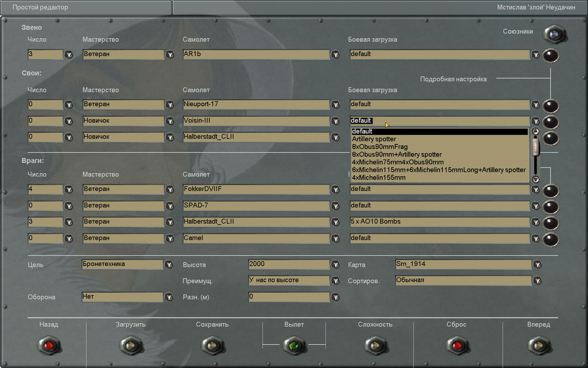Open the dropdown arrow beside 5 x AO10 Bombs

pos(536,222)
